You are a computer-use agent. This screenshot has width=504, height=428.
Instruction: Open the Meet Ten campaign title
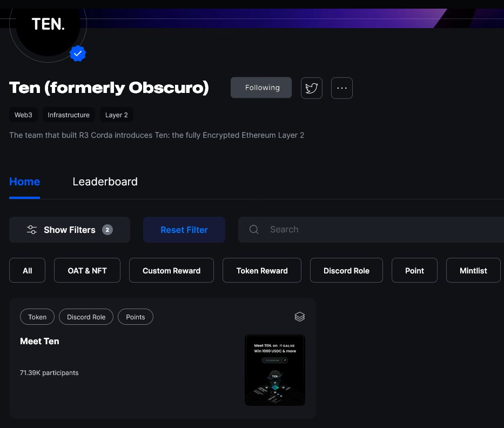[x=39, y=341]
